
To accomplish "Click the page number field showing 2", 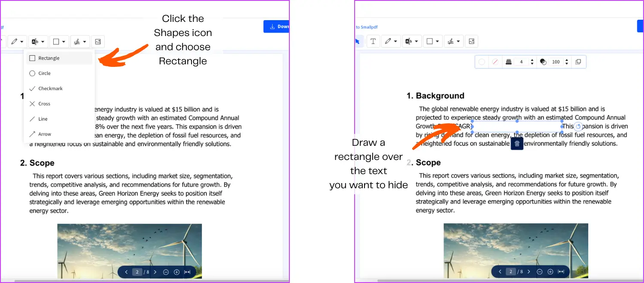I will pos(511,271).
